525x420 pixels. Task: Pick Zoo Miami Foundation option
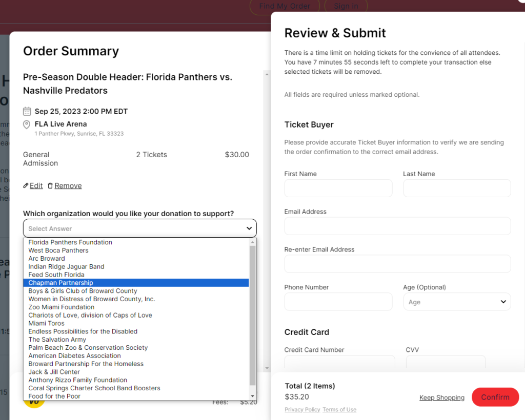point(62,307)
